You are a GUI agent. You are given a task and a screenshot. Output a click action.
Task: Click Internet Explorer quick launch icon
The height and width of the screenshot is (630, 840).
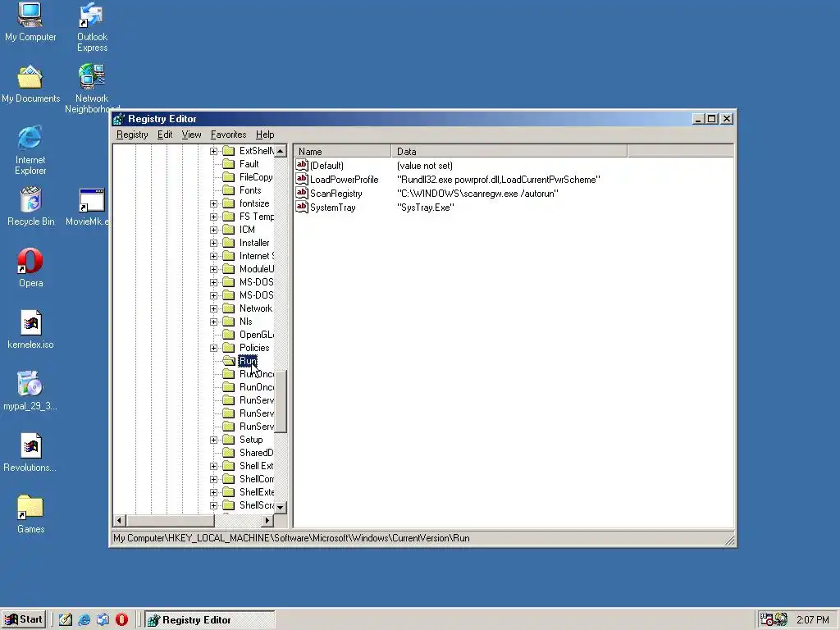tap(84, 620)
